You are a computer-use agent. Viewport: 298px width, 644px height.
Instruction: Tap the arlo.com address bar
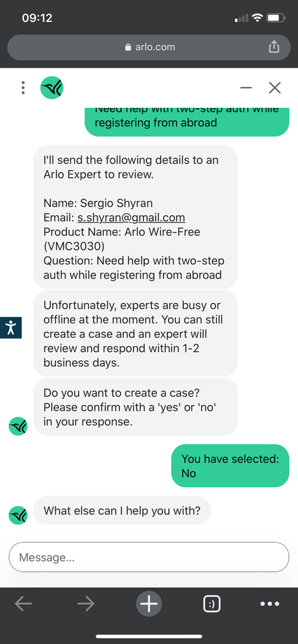[149, 47]
